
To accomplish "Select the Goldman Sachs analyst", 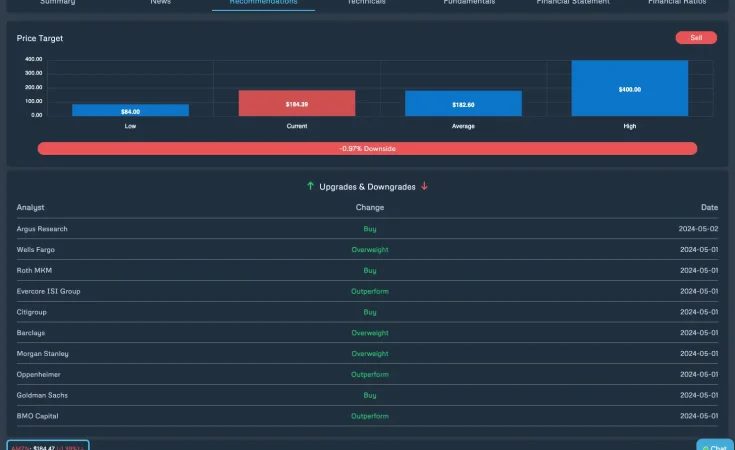I will coord(42,395).
